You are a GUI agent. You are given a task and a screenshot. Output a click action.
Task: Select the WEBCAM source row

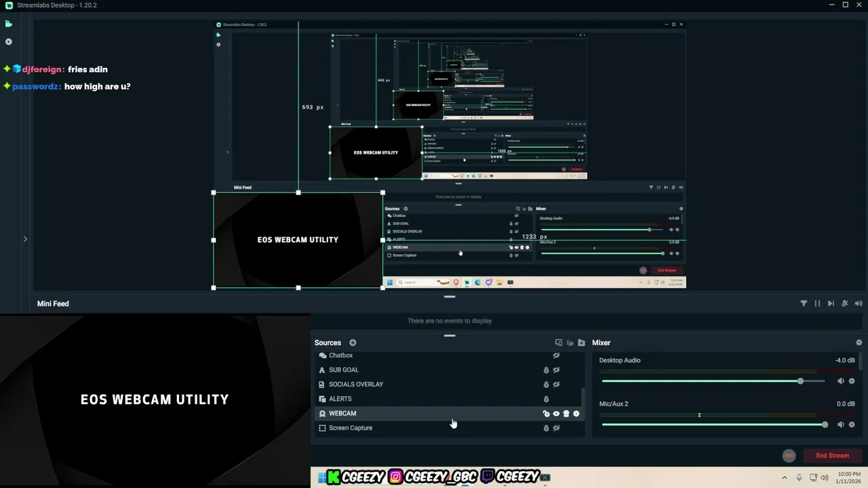point(448,413)
